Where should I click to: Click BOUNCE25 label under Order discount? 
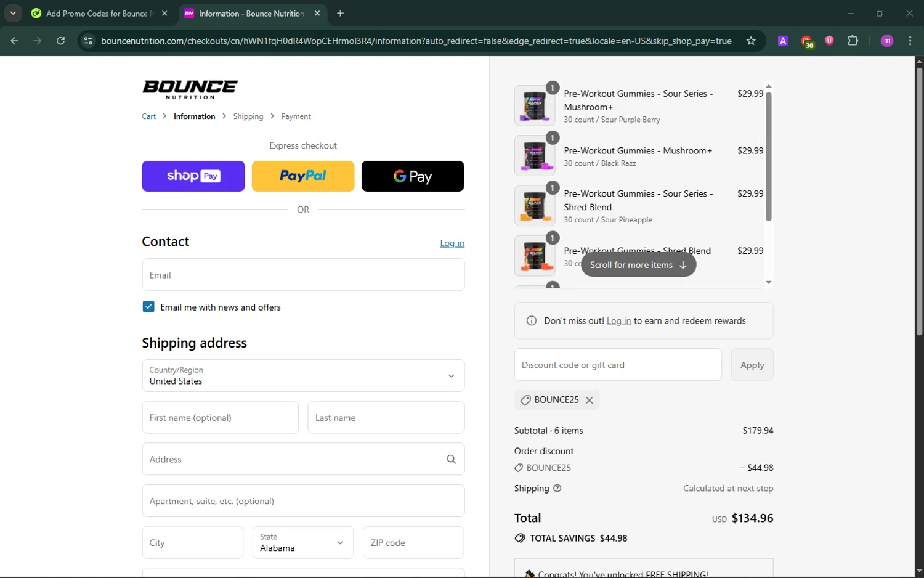click(549, 468)
